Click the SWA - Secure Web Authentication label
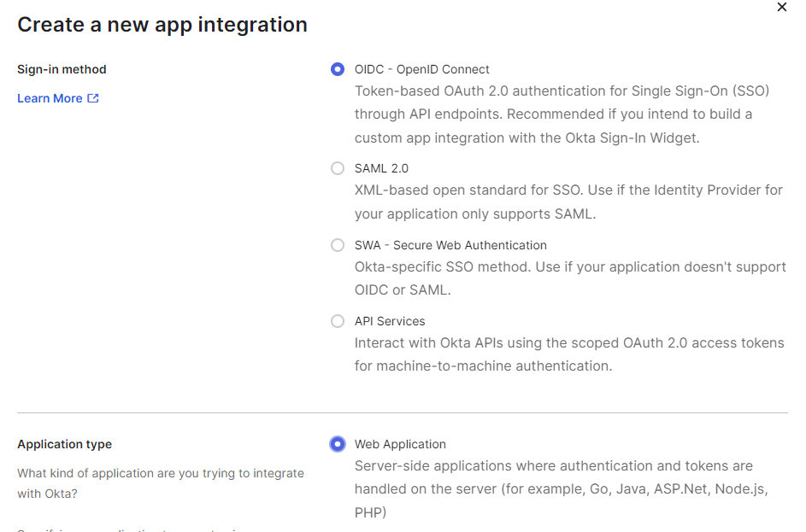 pyautogui.click(x=450, y=245)
